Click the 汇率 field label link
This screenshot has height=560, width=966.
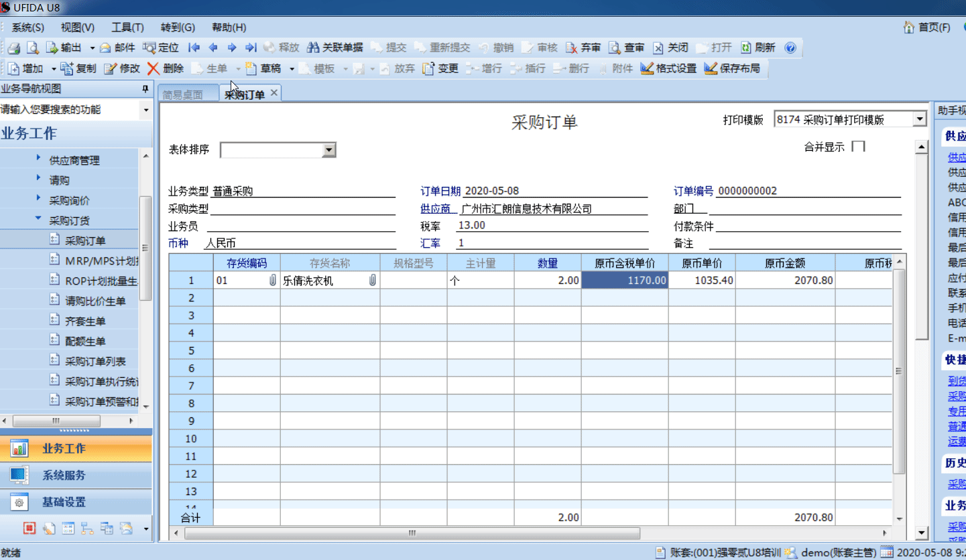pyautogui.click(x=430, y=244)
